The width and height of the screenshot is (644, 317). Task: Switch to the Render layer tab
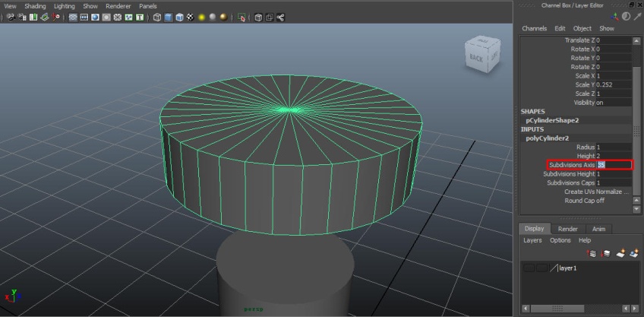click(x=567, y=229)
